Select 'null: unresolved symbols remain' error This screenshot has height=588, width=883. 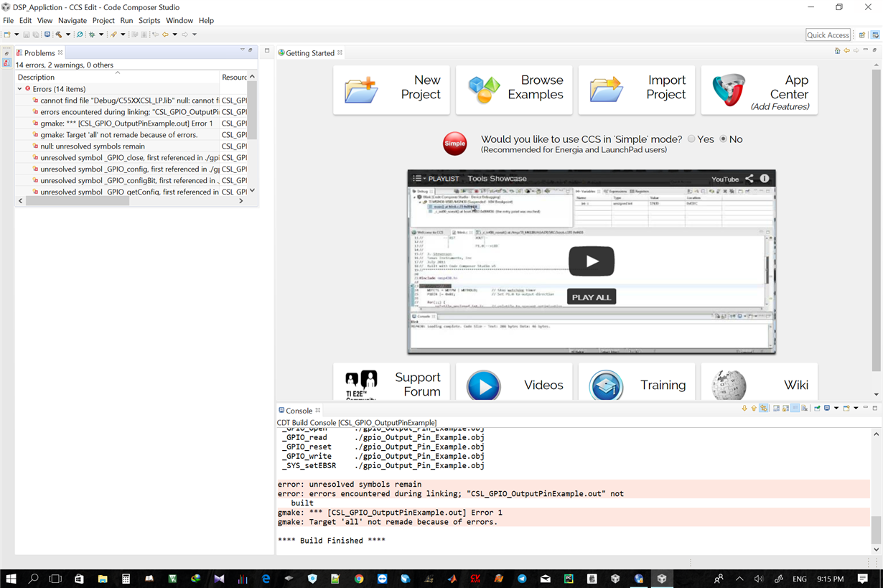[93, 146]
